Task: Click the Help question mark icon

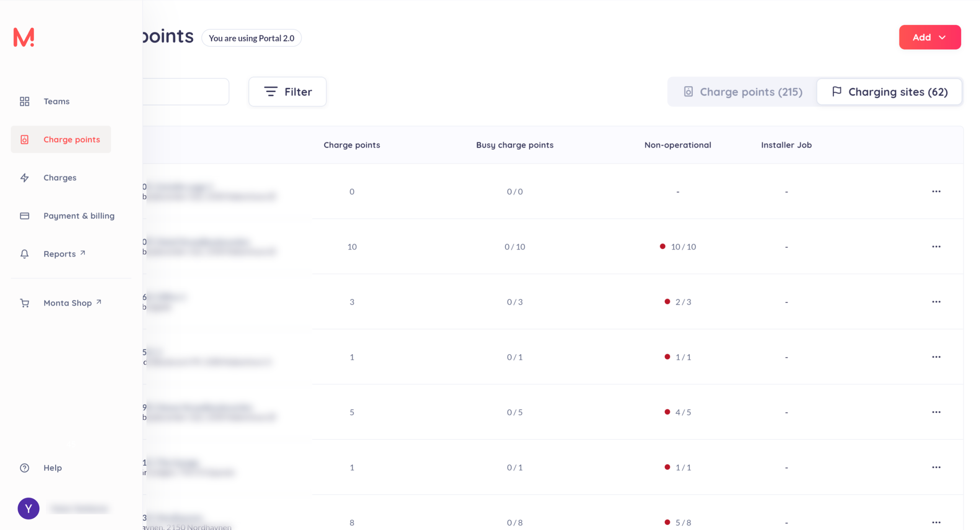Action: (24, 468)
